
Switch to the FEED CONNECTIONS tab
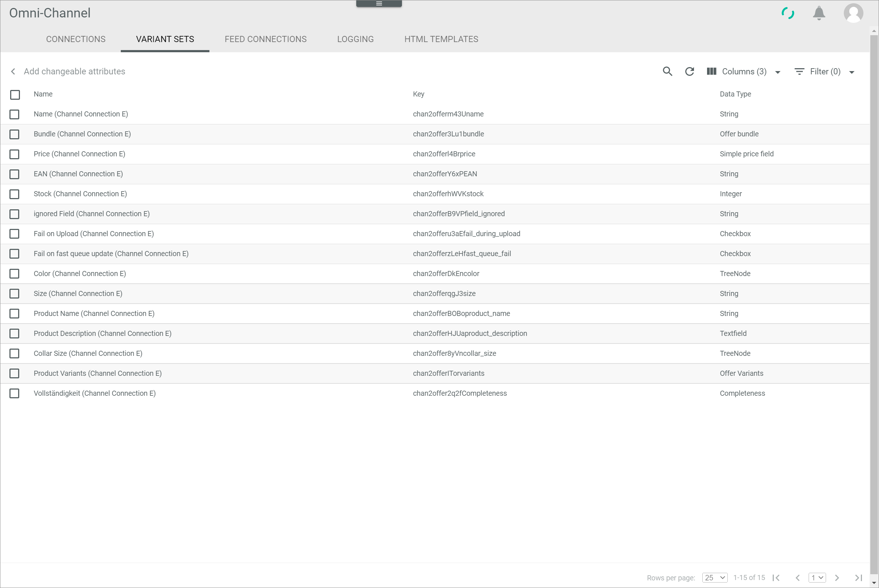[266, 39]
